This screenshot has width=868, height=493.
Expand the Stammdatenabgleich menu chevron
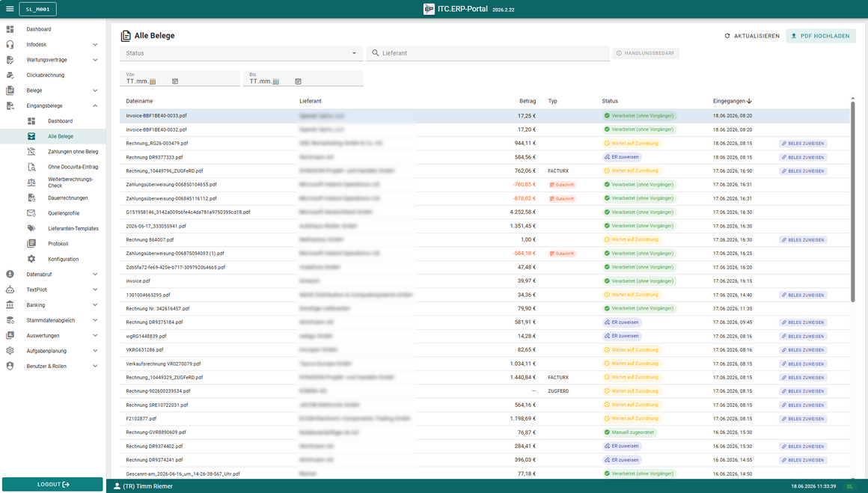95,320
